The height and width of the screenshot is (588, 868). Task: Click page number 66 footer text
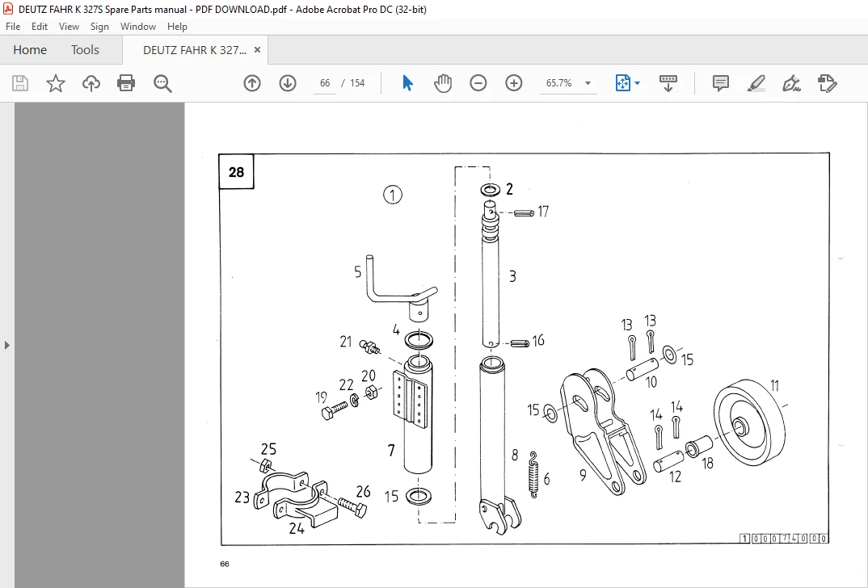click(224, 565)
